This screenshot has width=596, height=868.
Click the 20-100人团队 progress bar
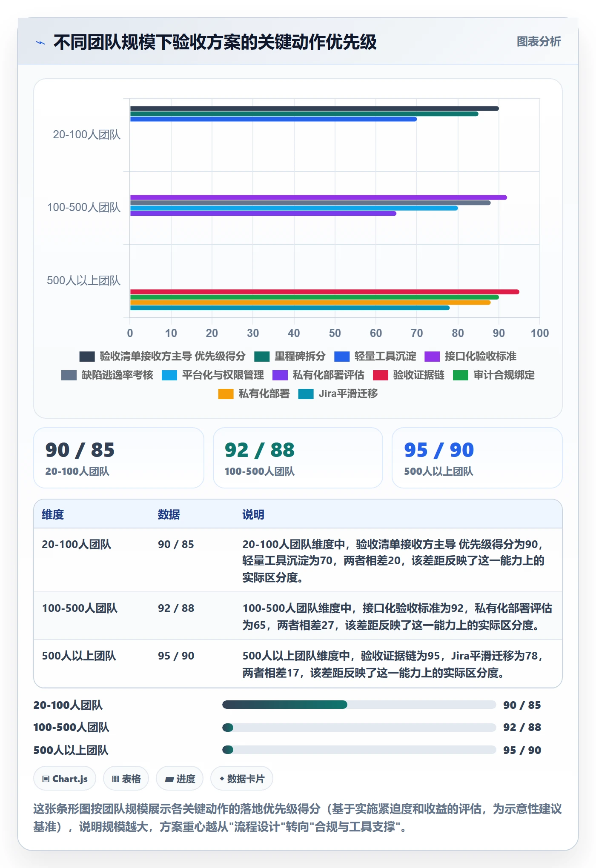pyautogui.click(x=359, y=705)
